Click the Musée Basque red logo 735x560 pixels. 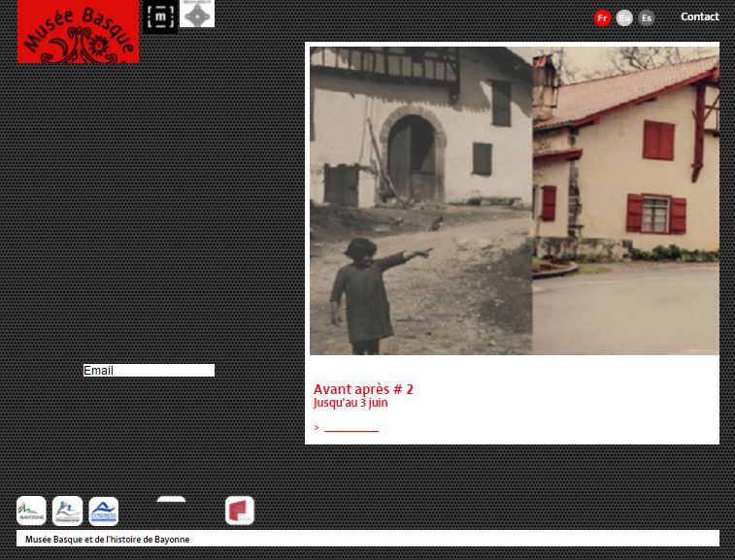(x=78, y=32)
